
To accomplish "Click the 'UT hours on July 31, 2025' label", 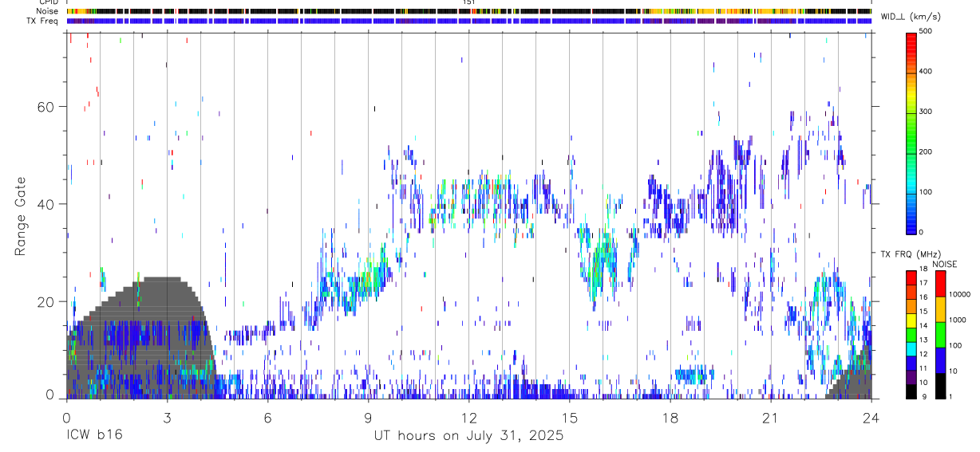I will coord(468,436).
